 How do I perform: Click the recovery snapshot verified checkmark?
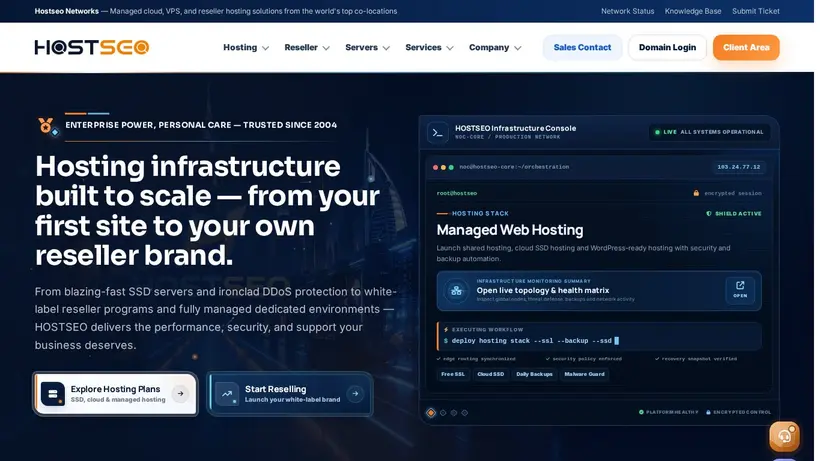tap(657, 359)
